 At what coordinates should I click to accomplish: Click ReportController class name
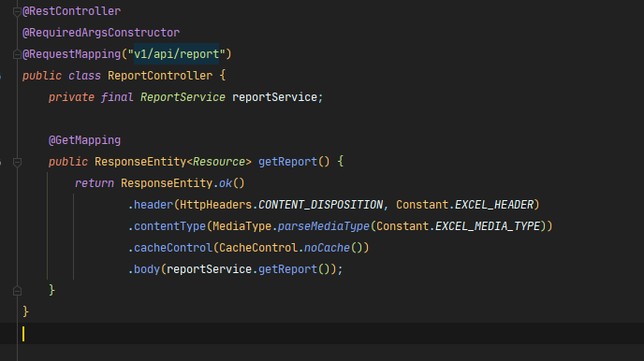(160, 76)
